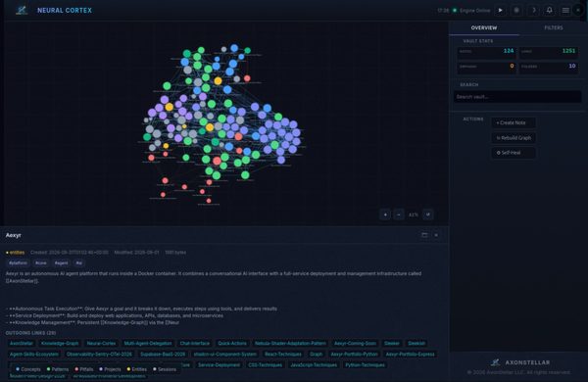Open the Aexyr-Coming-Soon link

point(355,343)
